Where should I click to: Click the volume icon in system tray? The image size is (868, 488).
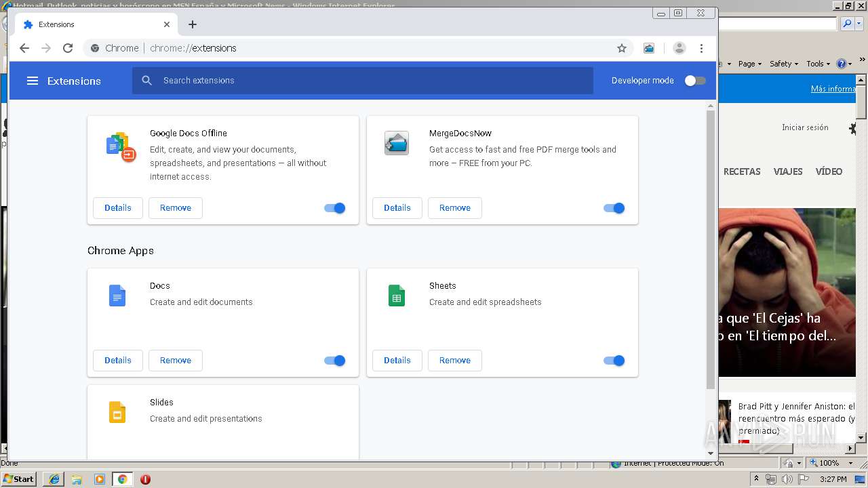coord(787,479)
